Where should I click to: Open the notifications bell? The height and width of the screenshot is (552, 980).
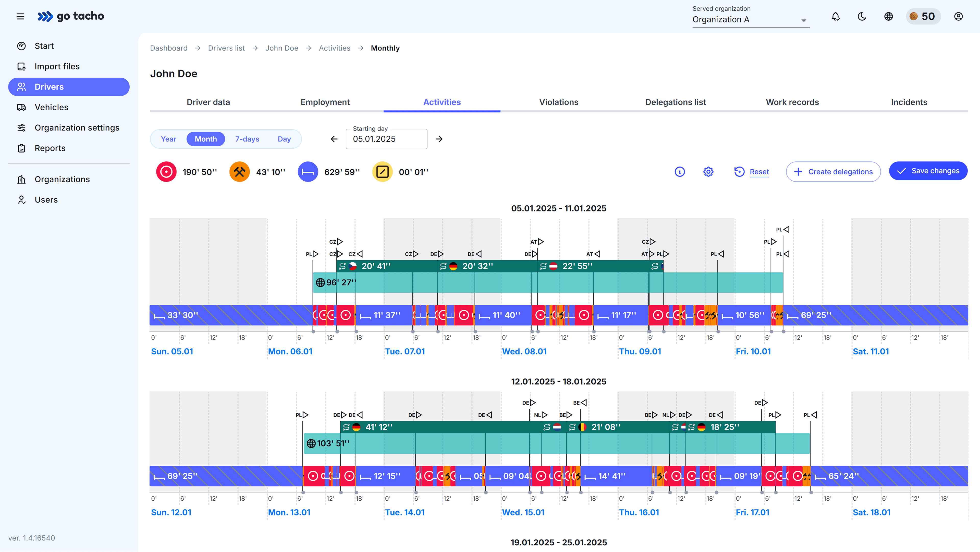click(836, 16)
